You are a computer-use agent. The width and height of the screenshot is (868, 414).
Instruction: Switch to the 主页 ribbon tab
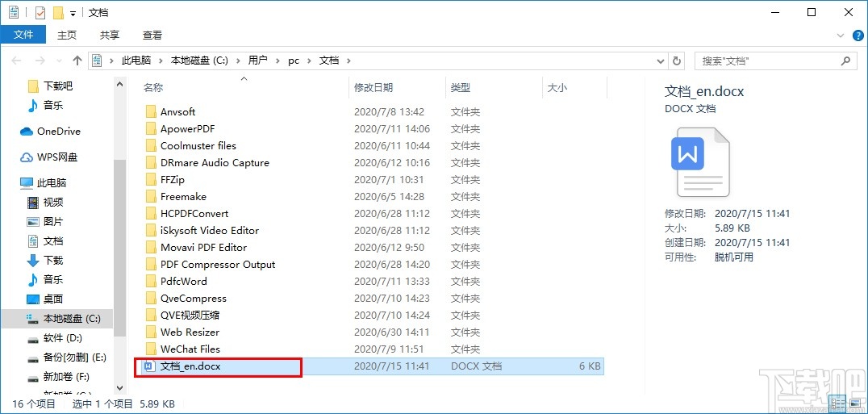[x=67, y=35]
